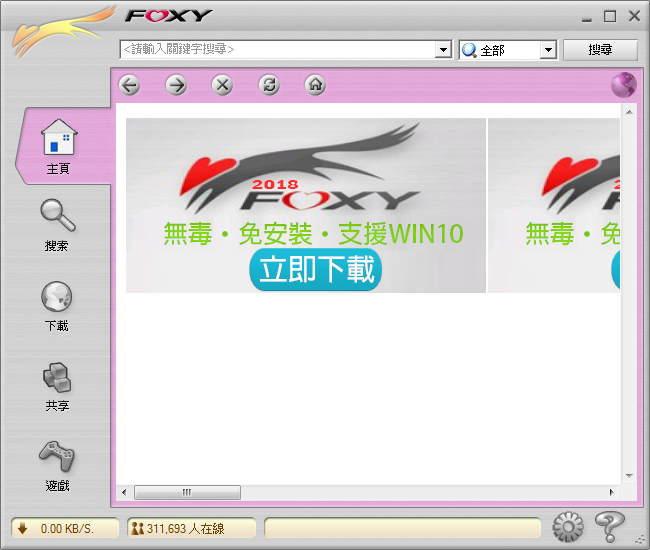
Task: Click the purple globe icon
Action: click(x=623, y=85)
